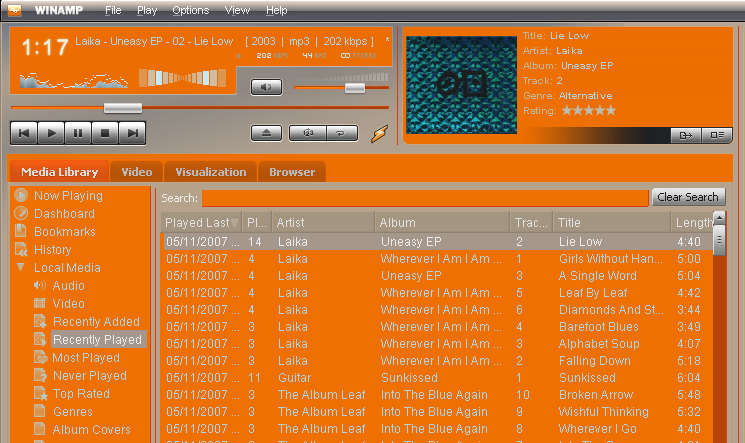Click the Winamp lightning bolt icon

[x=379, y=134]
